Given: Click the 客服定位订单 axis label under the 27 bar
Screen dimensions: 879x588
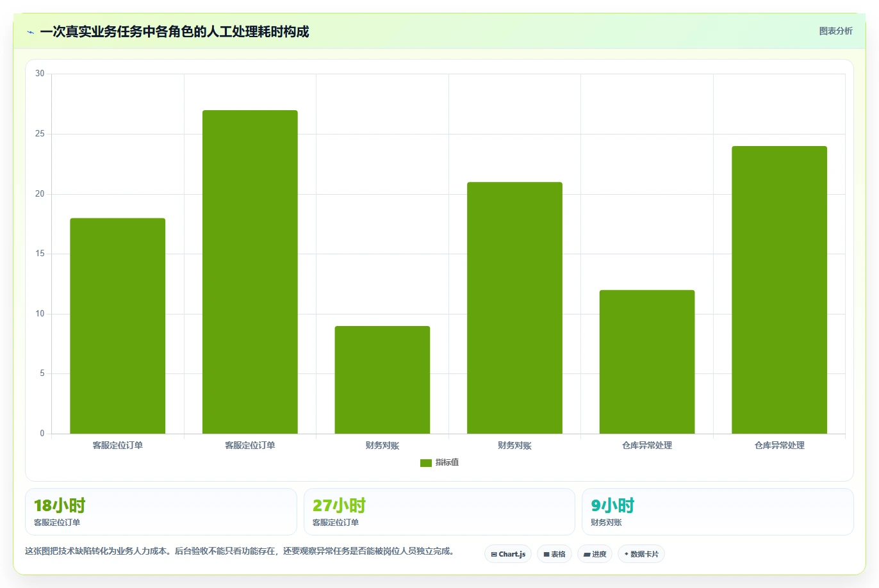Looking at the screenshot, I should (250, 445).
